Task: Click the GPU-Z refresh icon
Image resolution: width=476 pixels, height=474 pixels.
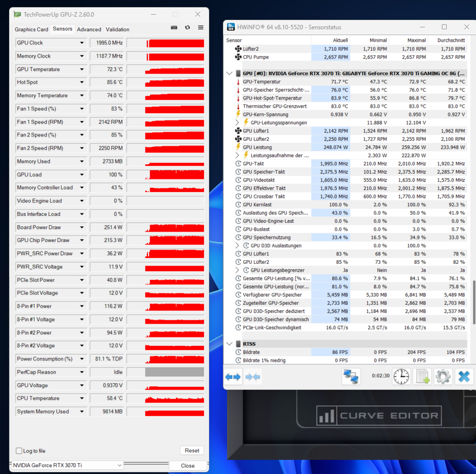Action: (x=187, y=27)
